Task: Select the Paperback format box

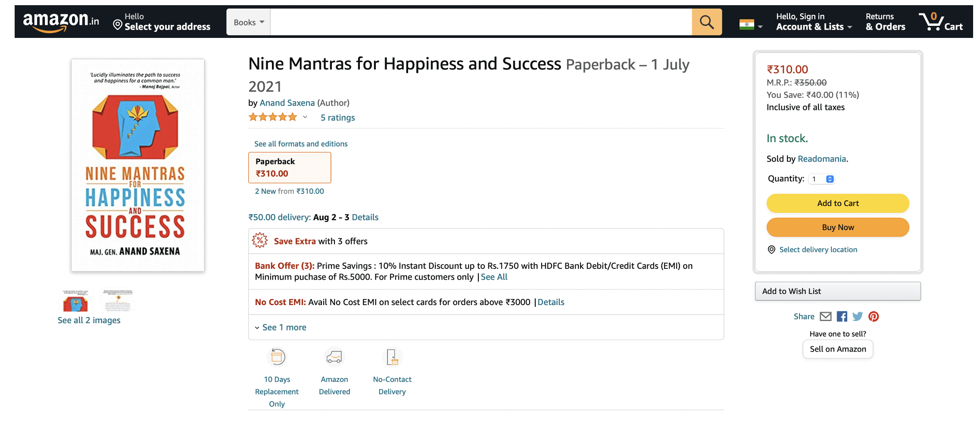Action: pos(290,167)
